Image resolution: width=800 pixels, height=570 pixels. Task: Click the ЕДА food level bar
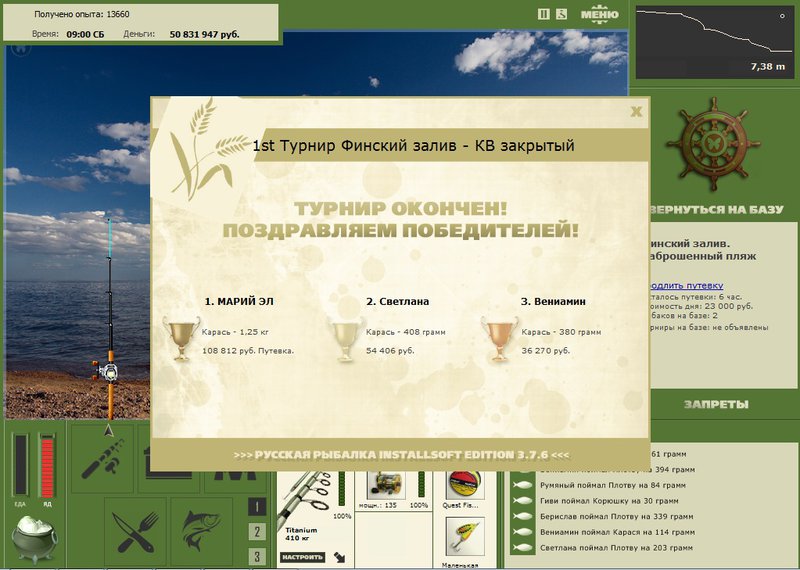pos(20,464)
